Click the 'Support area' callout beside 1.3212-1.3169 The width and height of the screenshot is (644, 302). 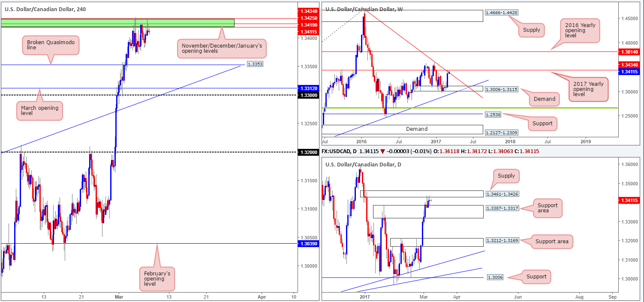point(552,242)
